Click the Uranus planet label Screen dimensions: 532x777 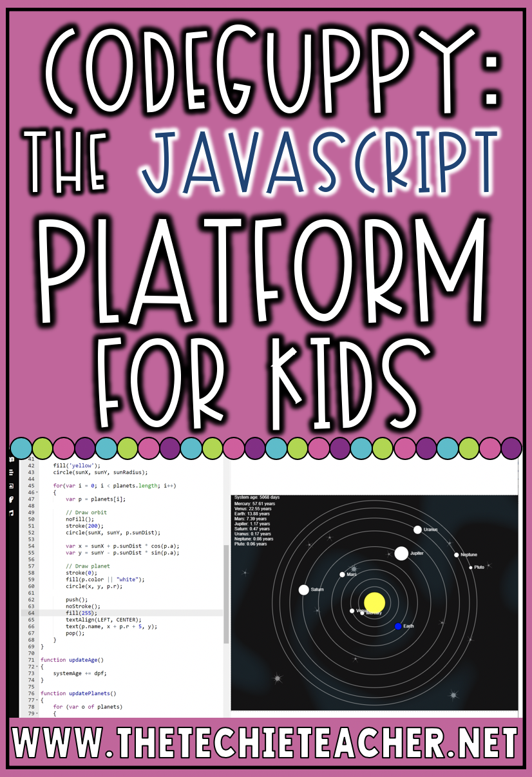(431, 530)
